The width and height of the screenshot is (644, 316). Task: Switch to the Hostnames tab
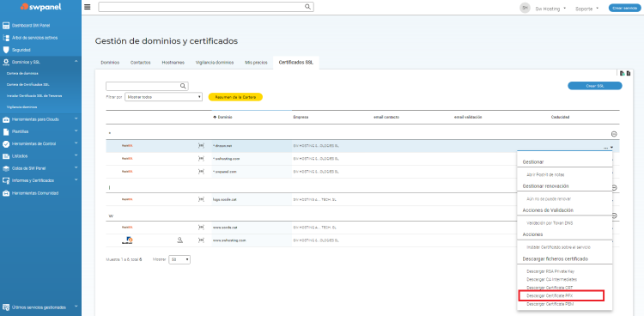tap(173, 63)
